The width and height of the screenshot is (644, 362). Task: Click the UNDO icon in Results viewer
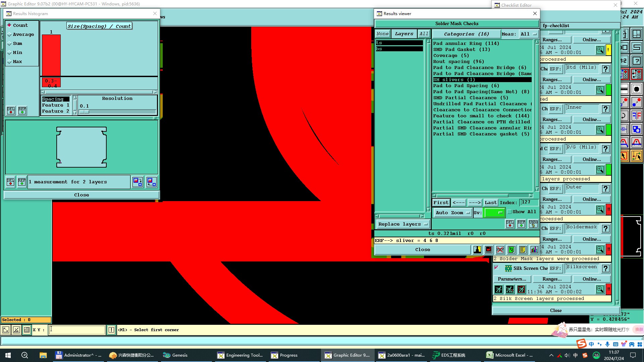click(x=533, y=224)
